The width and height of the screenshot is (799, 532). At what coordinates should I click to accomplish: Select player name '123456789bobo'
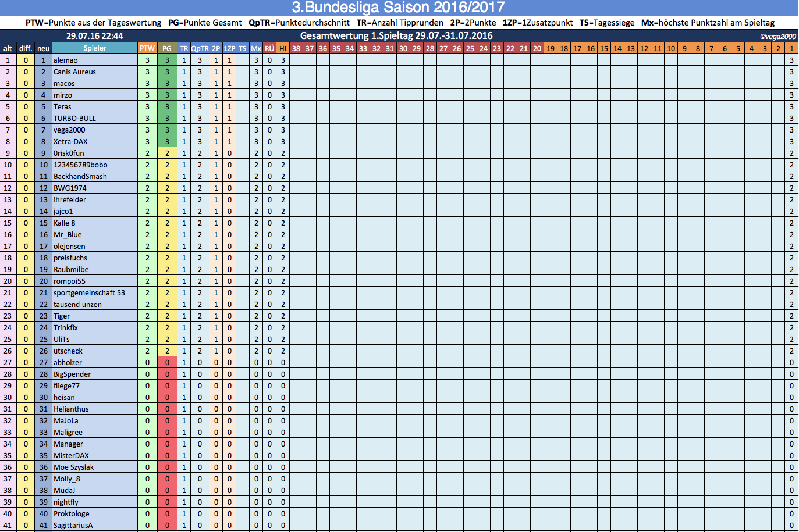[x=80, y=165]
